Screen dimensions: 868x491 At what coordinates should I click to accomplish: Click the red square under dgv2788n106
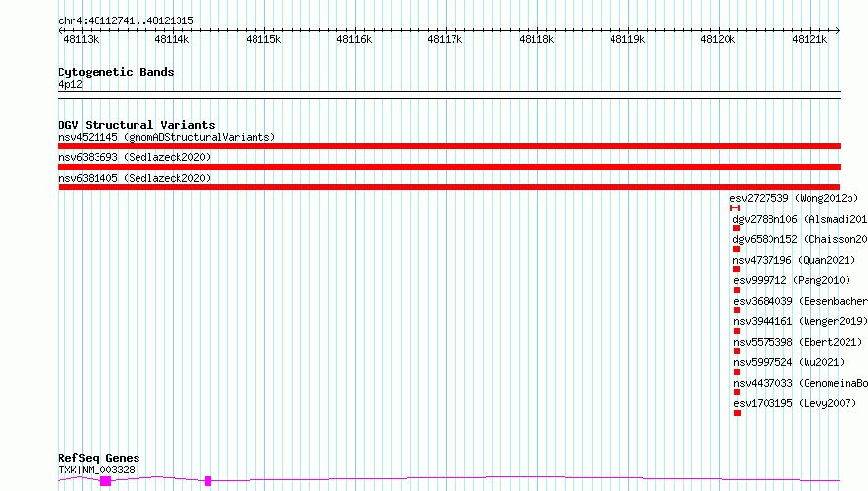[x=736, y=228]
